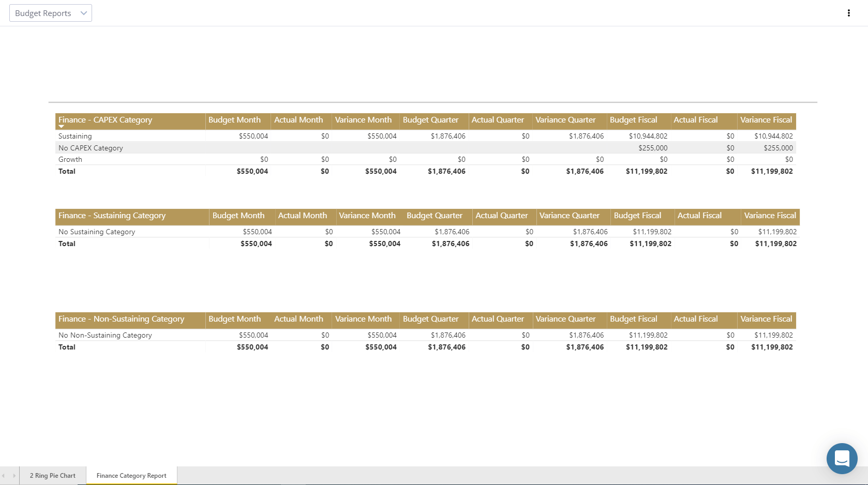Image resolution: width=868 pixels, height=485 pixels.
Task: Click Sustaining table Actual Quarter header
Action: (x=502, y=216)
